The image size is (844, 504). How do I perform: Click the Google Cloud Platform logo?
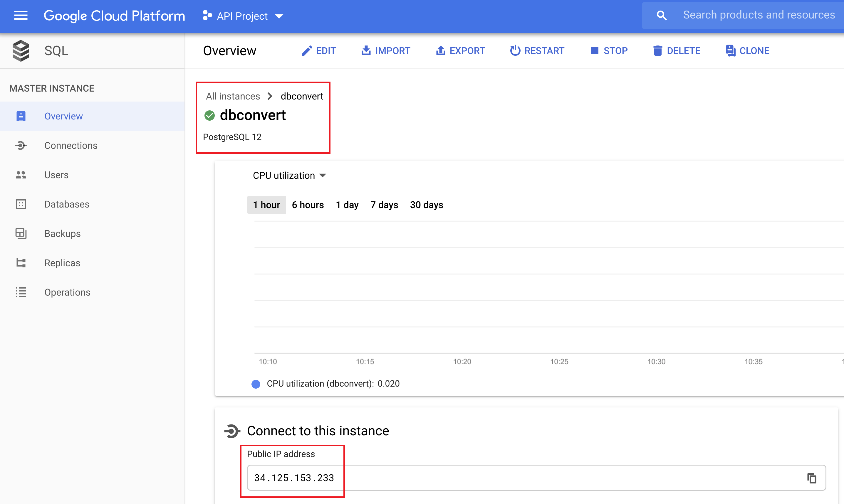(x=115, y=16)
